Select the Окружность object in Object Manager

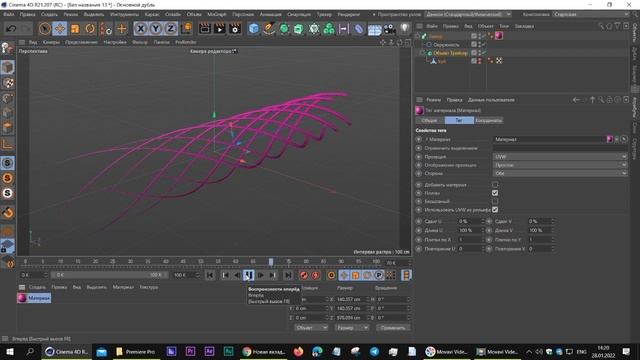(446, 45)
